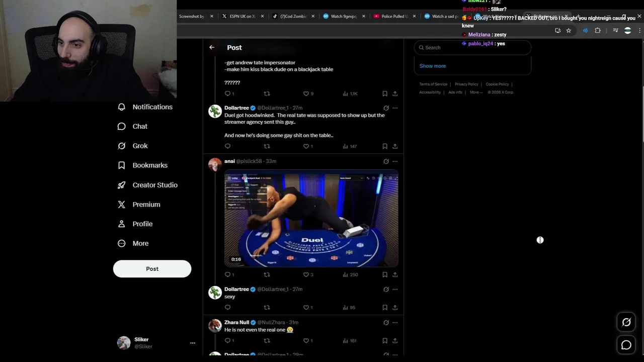Share the blackjack table post
Viewport: 644px width, 362px height.
(x=395, y=94)
